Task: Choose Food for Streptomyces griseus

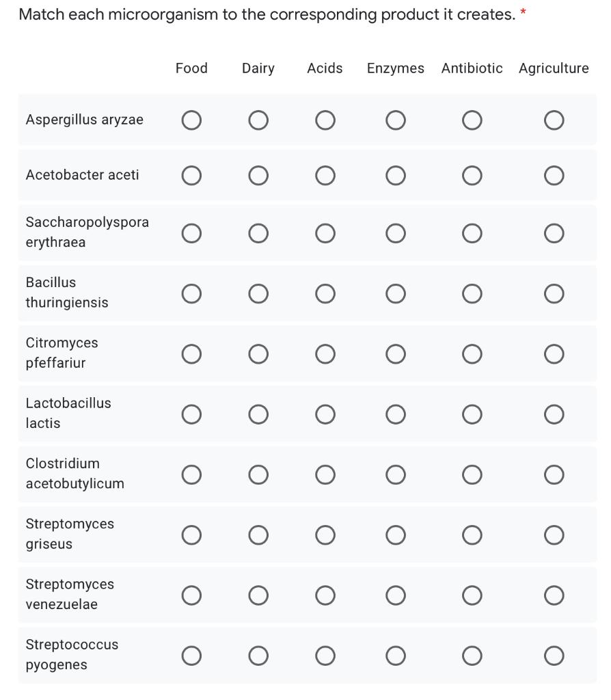Action: click(191, 535)
